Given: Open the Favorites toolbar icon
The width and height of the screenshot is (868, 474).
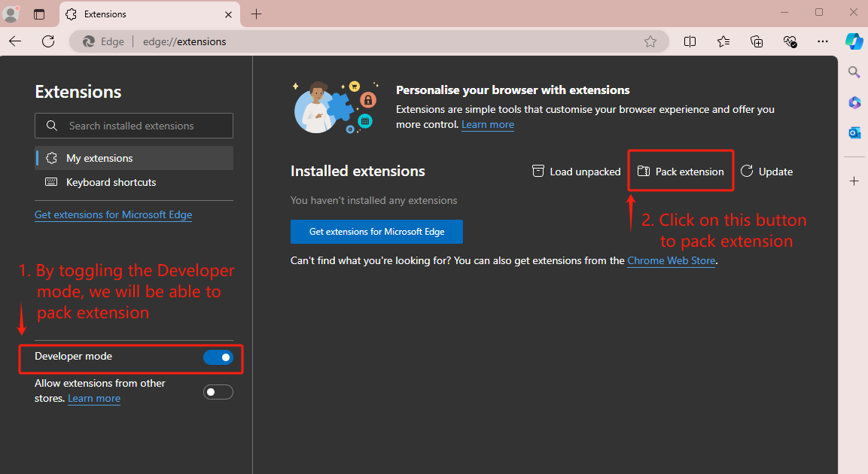Looking at the screenshot, I should click(x=723, y=41).
